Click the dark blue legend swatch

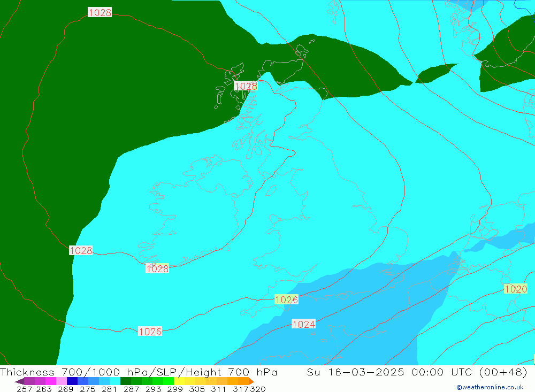pyautogui.click(x=72, y=381)
